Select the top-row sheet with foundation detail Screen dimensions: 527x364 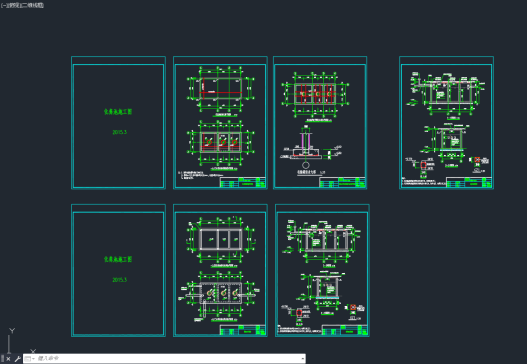click(x=320, y=123)
